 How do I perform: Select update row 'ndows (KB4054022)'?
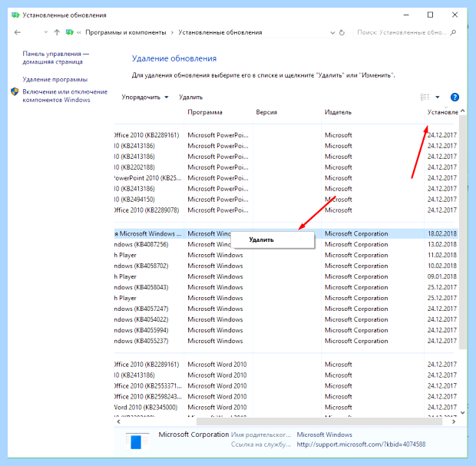coord(286,319)
